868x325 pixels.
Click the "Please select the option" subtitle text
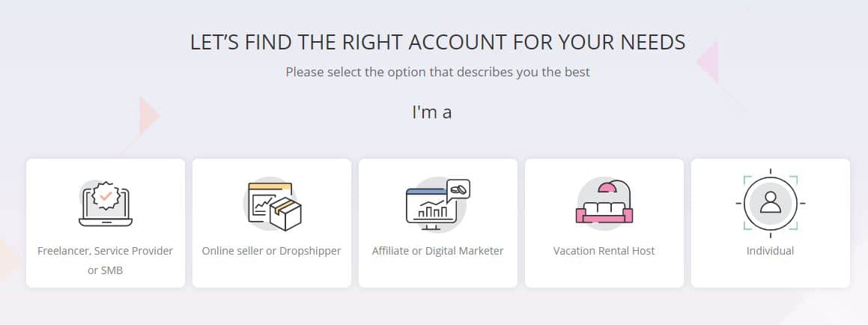(438, 73)
